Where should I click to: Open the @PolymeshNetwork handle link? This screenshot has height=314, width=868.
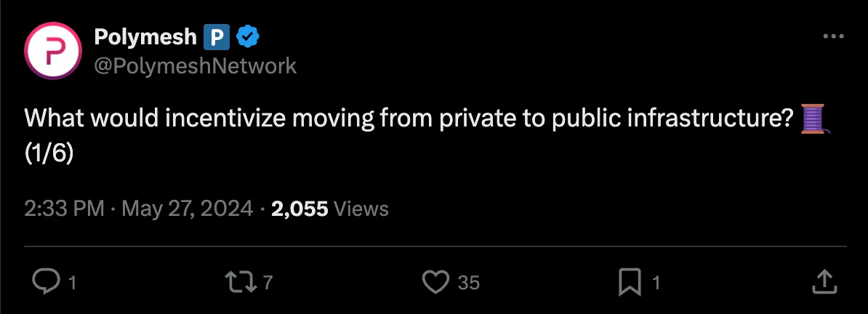pyautogui.click(x=196, y=66)
